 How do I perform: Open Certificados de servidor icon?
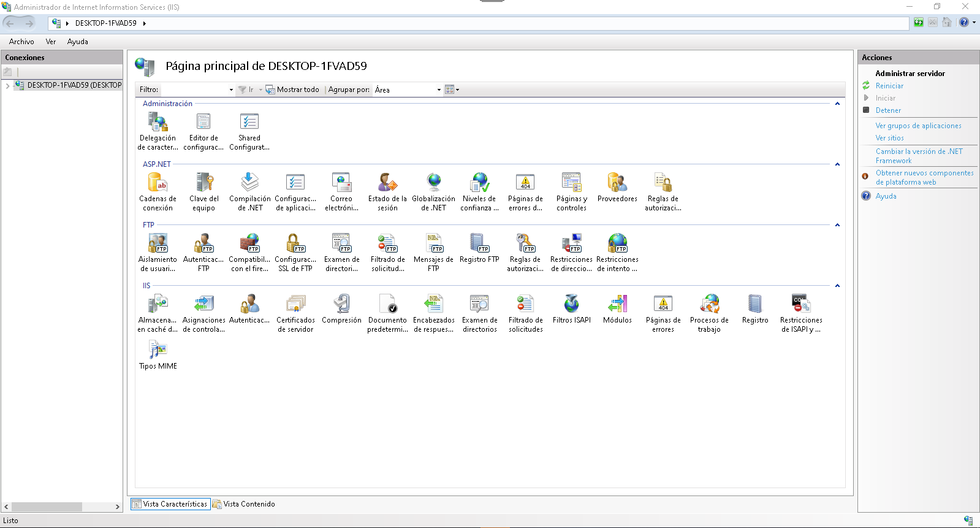[x=295, y=305]
